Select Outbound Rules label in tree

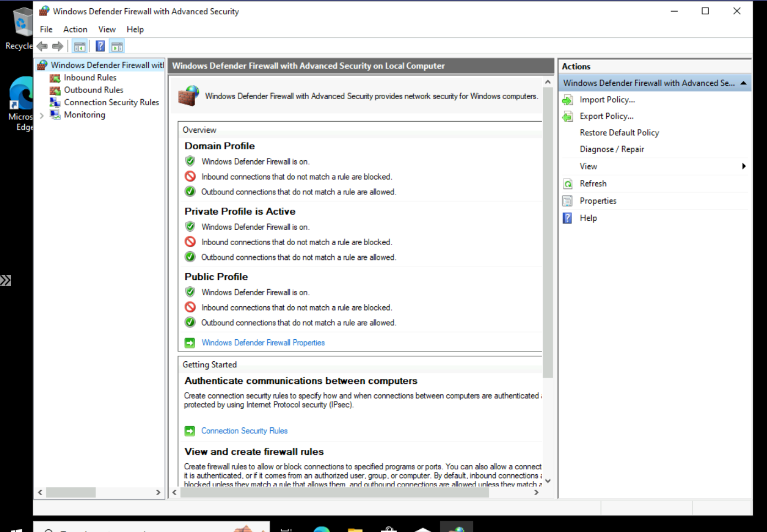94,90
